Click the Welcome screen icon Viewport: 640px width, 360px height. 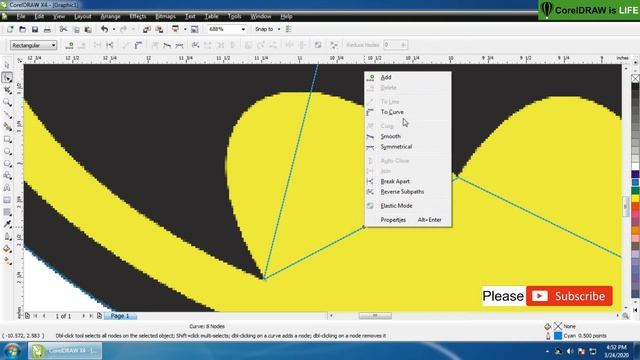tap(195, 29)
